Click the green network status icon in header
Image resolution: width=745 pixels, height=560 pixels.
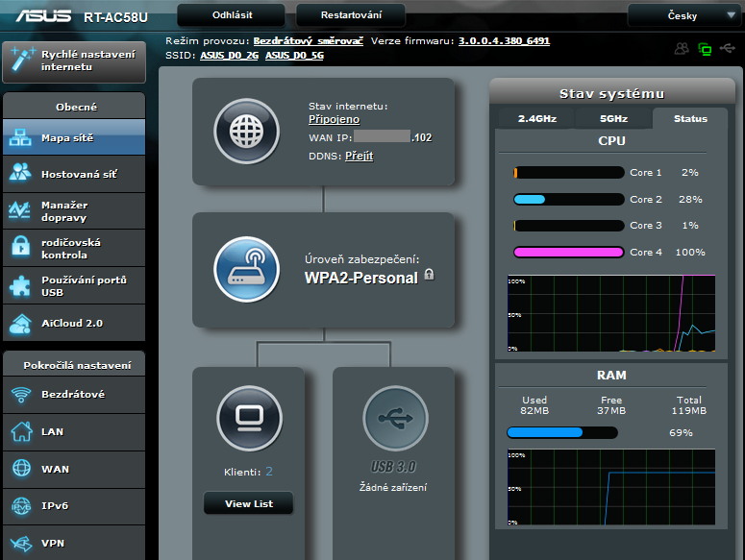[x=705, y=48]
